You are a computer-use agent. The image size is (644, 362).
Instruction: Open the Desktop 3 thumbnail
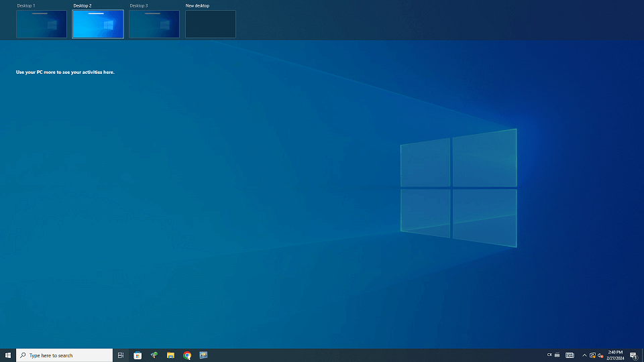click(154, 24)
